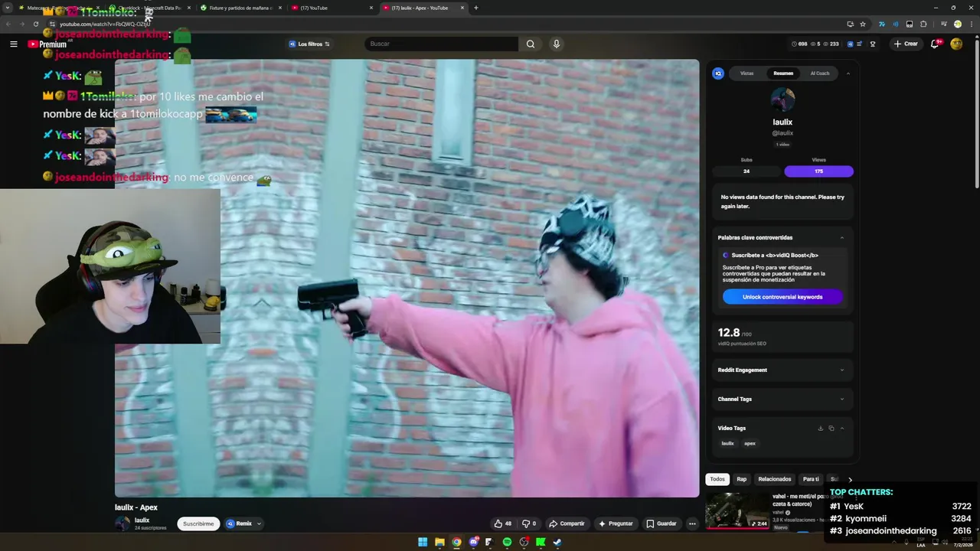Open Discord from the taskbar
Screen dimensions: 980x551
(473, 543)
